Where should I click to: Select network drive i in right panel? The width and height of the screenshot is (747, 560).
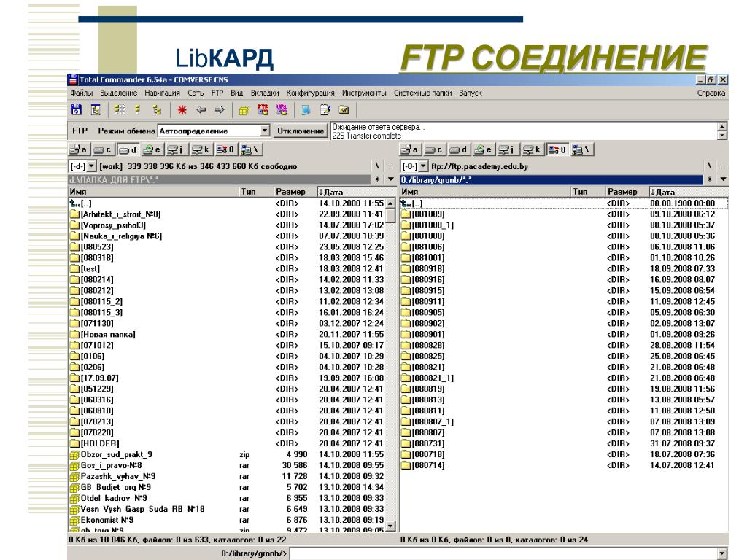coord(507,149)
